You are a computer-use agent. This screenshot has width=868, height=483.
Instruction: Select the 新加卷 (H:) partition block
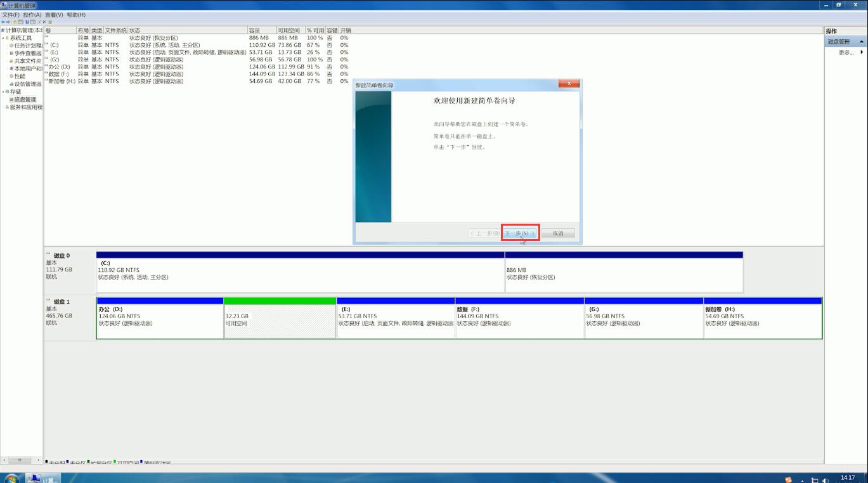pyautogui.click(x=763, y=318)
